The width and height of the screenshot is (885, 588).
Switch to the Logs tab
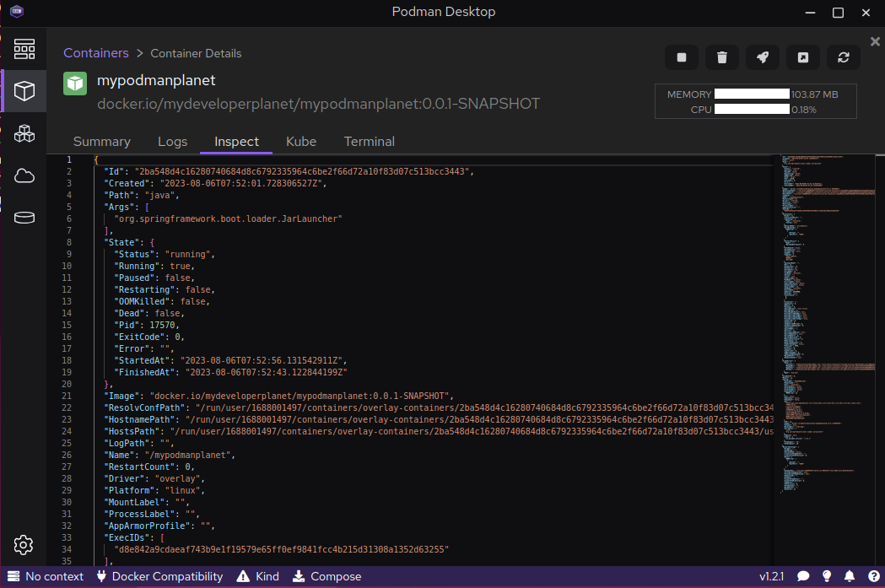[x=172, y=142]
